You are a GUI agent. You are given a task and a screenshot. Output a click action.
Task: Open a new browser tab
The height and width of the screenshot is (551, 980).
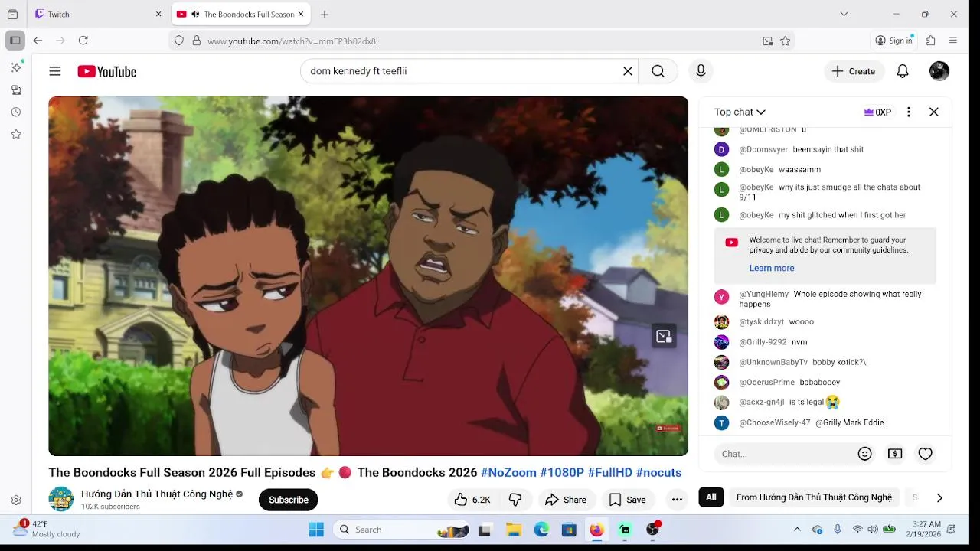(x=325, y=14)
